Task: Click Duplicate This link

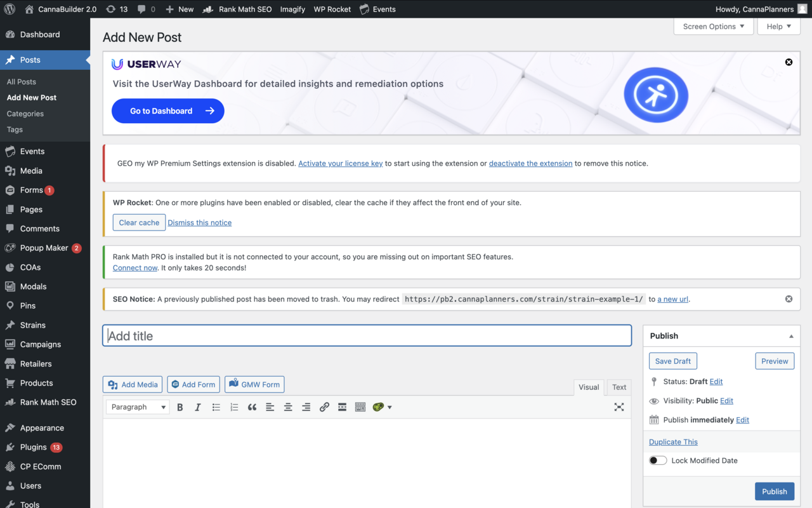Action: click(x=673, y=442)
